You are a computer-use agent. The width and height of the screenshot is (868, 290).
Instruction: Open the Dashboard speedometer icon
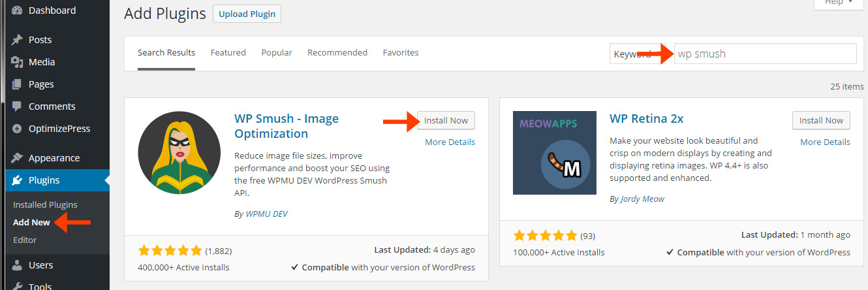[17, 10]
